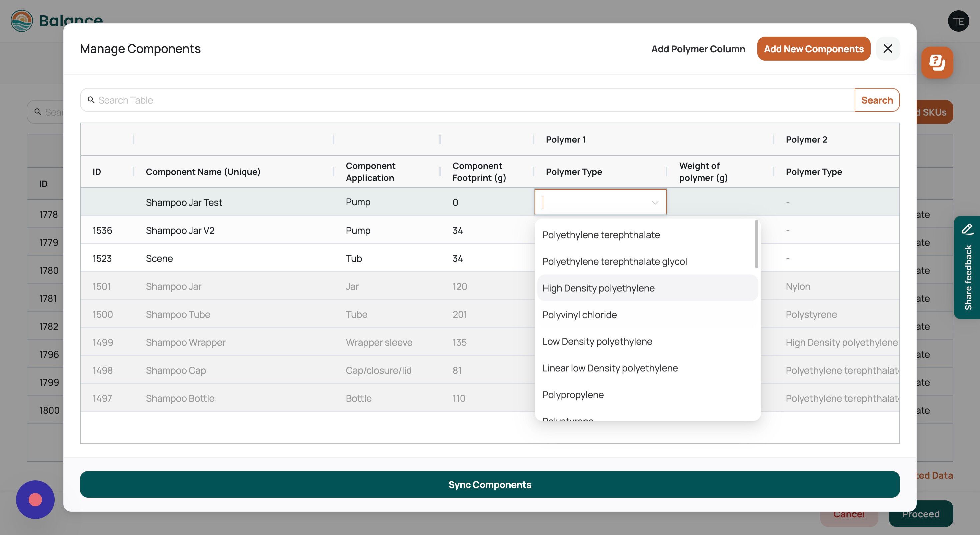Click the Shampoo Bottle row name
The height and width of the screenshot is (535, 980).
tap(180, 398)
